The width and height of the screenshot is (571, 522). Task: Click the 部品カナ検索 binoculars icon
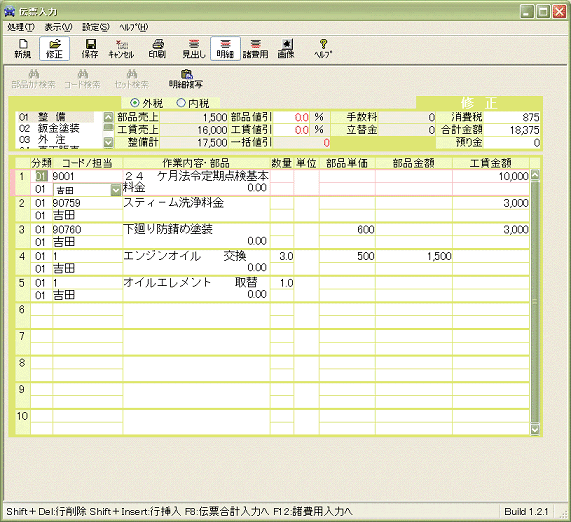click(x=34, y=79)
